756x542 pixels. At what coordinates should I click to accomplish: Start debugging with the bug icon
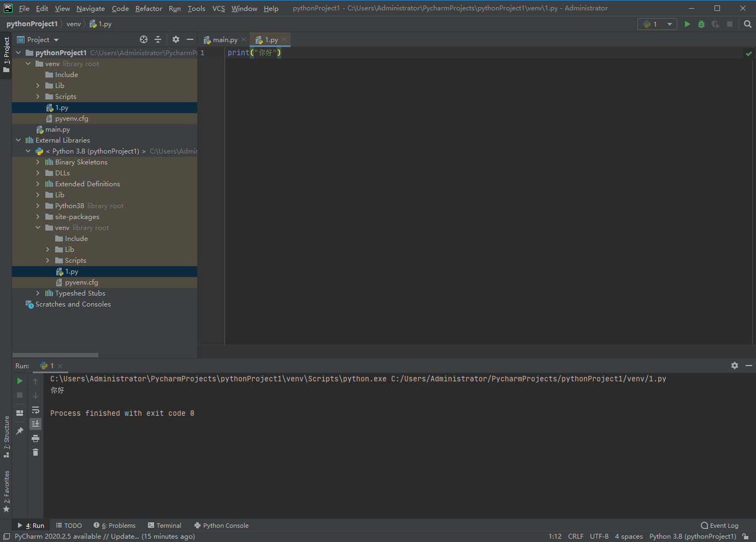tap(701, 24)
